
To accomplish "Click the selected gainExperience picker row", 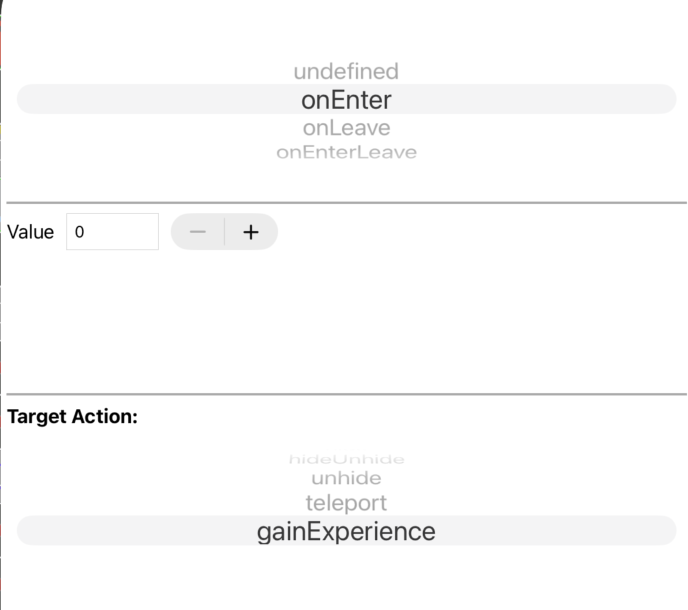I will click(x=346, y=531).
